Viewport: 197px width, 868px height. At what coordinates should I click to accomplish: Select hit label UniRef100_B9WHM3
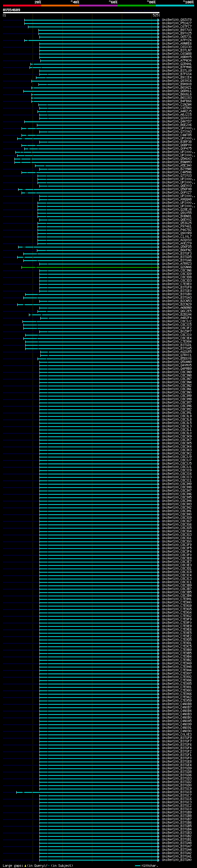177,162
